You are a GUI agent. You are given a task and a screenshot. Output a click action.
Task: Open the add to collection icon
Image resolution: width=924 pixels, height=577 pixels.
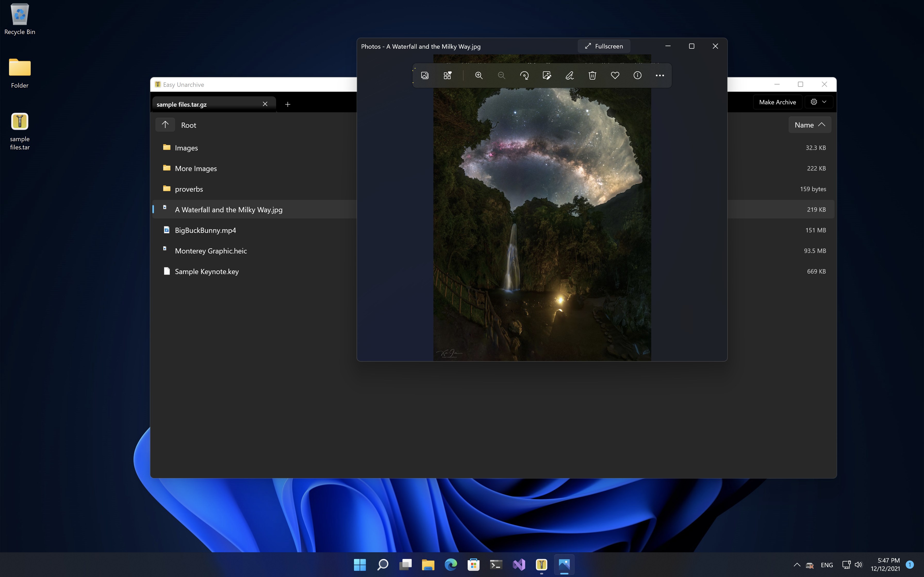coord(448,75)
